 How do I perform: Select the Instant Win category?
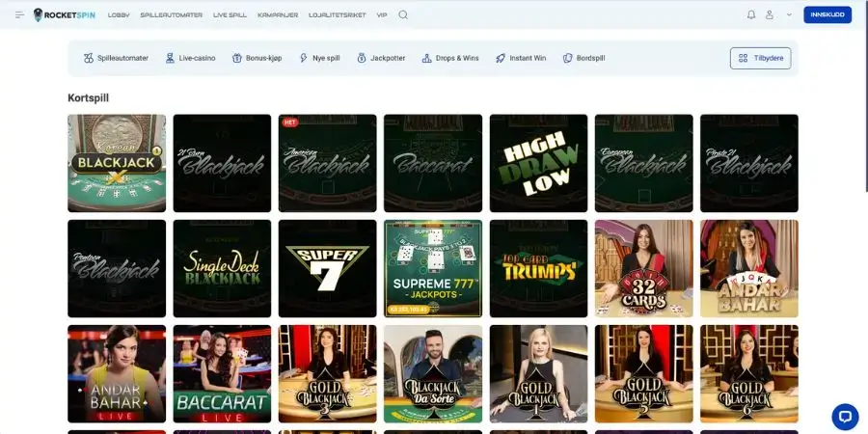521,58
